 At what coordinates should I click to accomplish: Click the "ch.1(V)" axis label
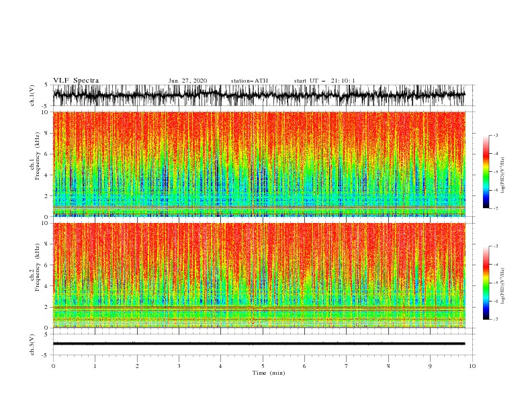[x=32, y=95]
